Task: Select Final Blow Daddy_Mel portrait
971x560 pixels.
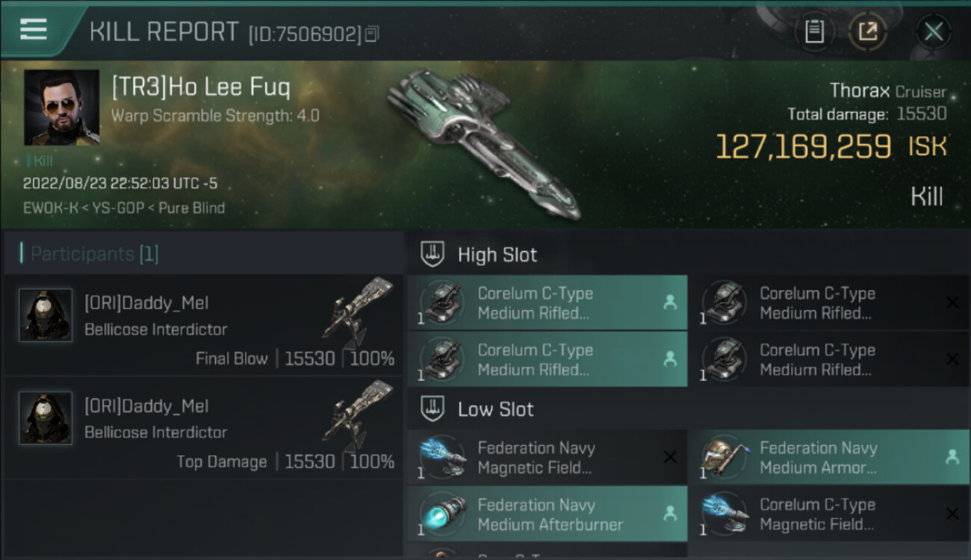Action: 46,315
